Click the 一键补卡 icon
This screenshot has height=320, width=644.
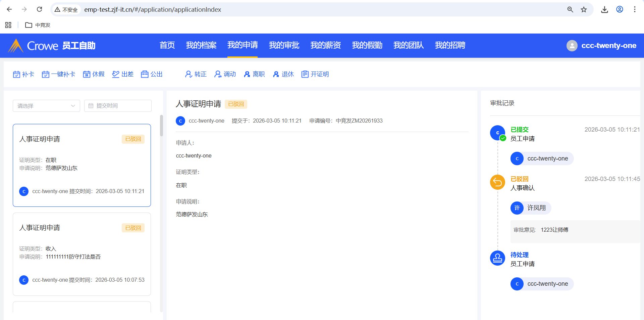tap(46, 74)
